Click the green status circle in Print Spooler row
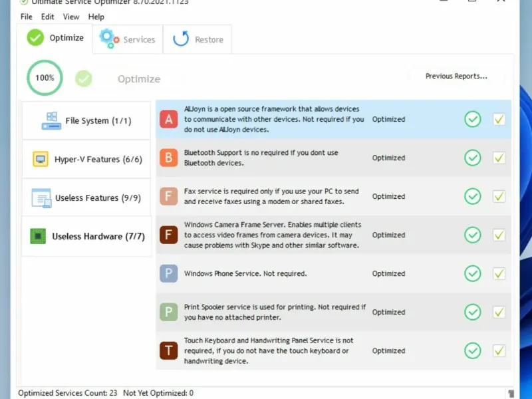The width and height of the screenshot is (532, 399). click(473, 312)
